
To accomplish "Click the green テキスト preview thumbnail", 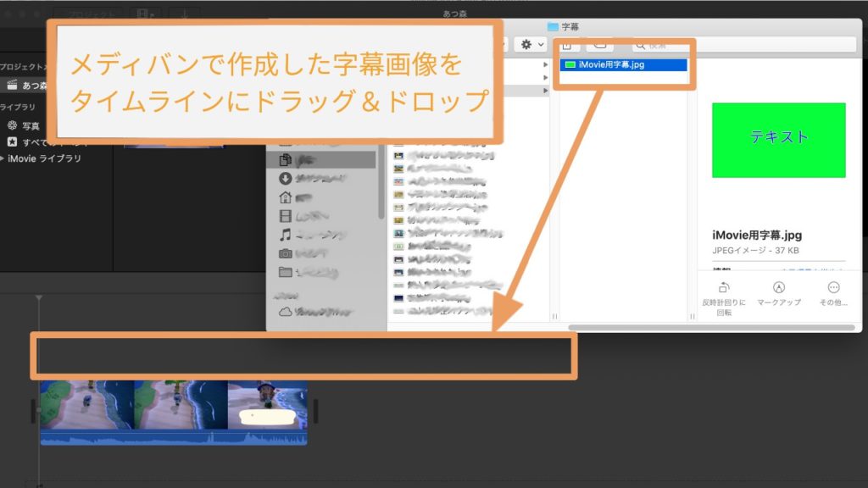I will tap(777, 138).
